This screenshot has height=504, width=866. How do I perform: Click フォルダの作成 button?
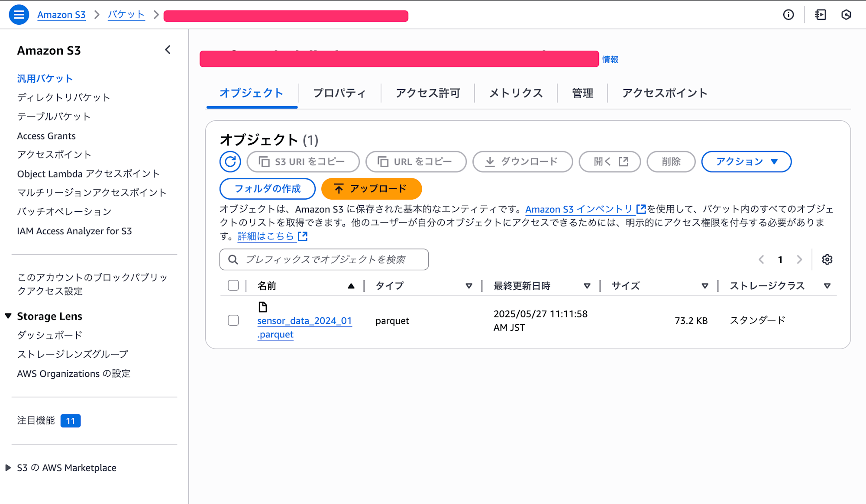[x=268, y=189]
